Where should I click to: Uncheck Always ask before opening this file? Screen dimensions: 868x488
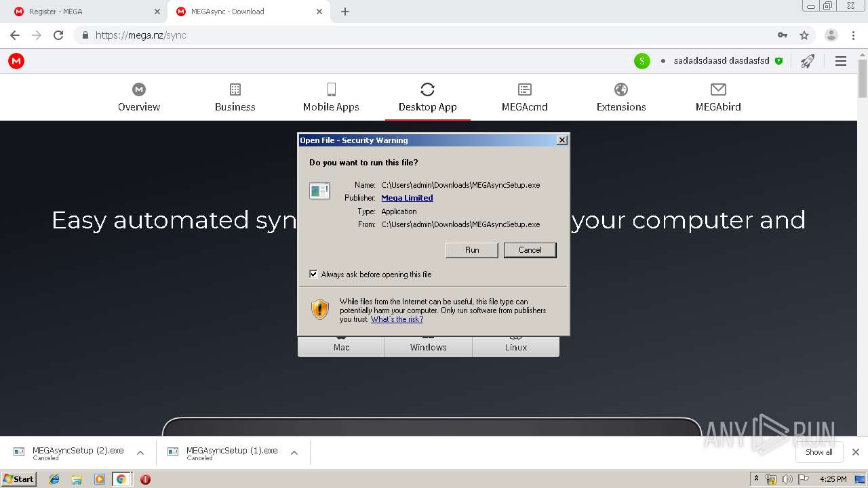click(x=313, y=274)
